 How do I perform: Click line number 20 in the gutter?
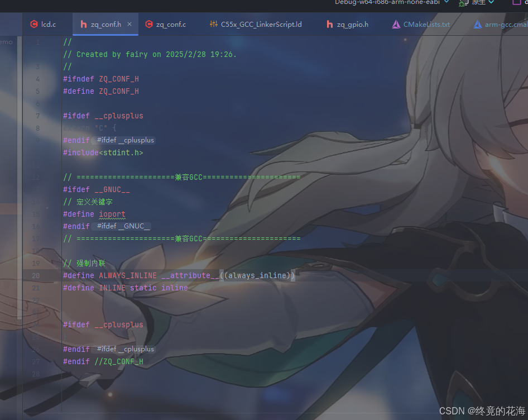pos(36,276)
